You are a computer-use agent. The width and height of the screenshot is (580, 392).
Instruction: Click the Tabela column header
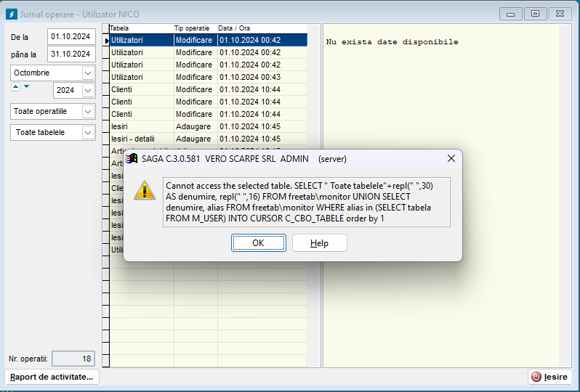(142, 28)
